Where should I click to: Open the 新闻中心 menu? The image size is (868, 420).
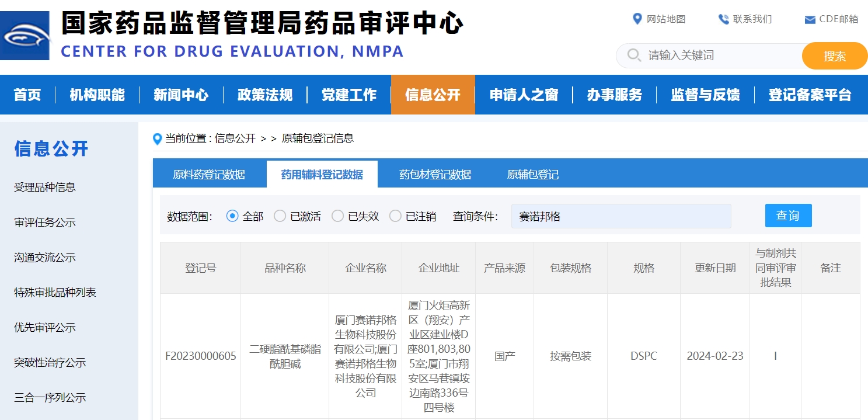click(182, 95)
